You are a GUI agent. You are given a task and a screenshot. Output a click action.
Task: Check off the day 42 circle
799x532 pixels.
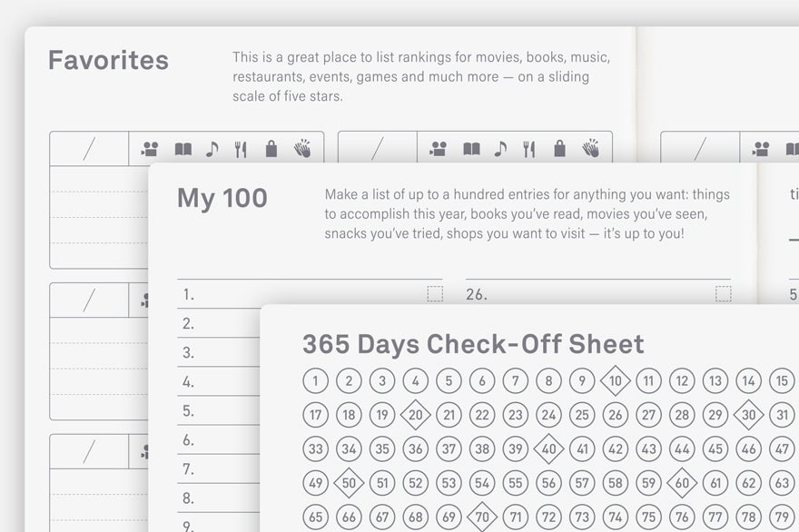(x=615, y=449)
